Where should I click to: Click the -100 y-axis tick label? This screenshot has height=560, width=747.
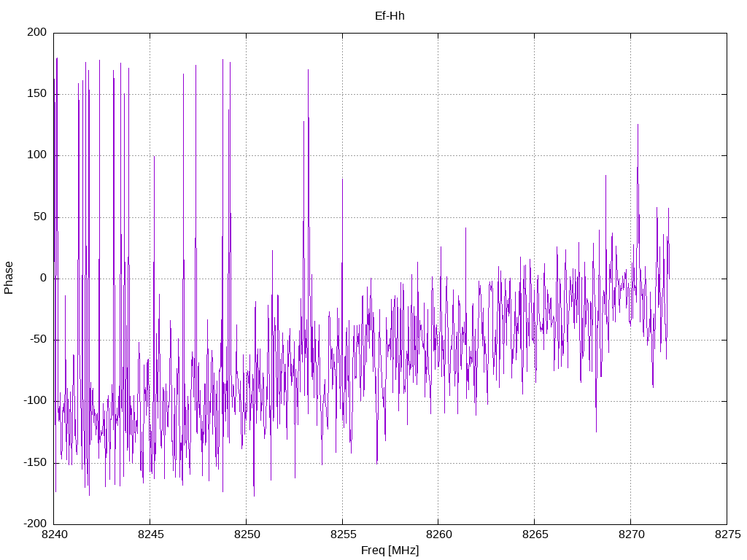pyautogui.click(x=35, y=401)
